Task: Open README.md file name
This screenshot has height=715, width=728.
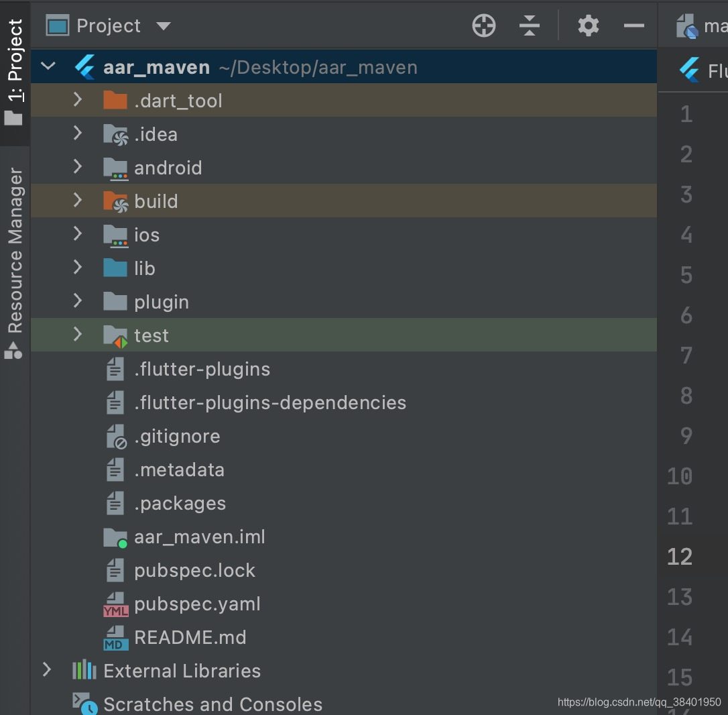Action: 190,637
